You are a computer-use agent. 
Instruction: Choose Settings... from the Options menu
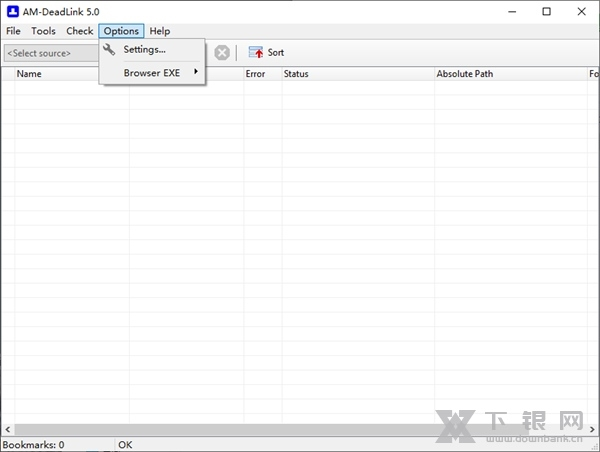click(145, 50)
